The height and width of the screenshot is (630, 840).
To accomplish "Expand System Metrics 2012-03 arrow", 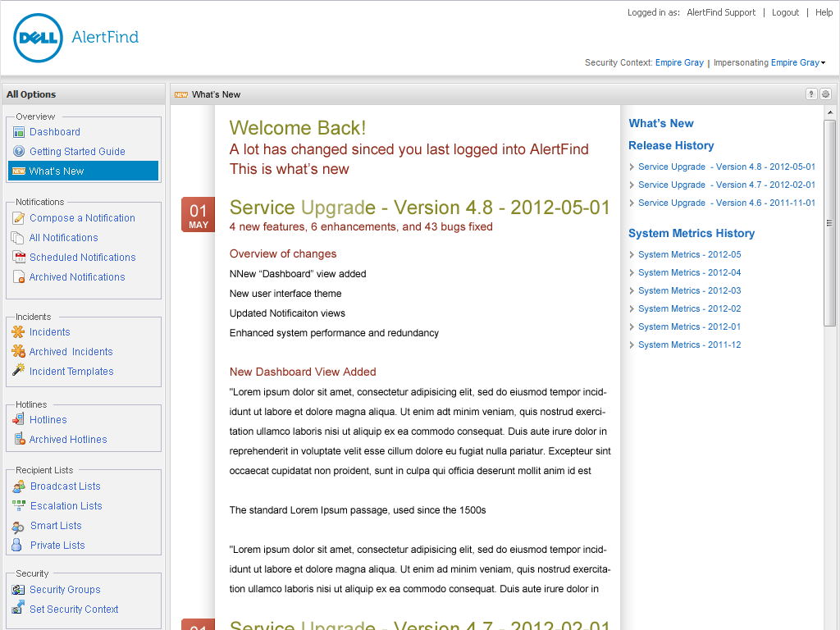I will [x=632, y=291].
